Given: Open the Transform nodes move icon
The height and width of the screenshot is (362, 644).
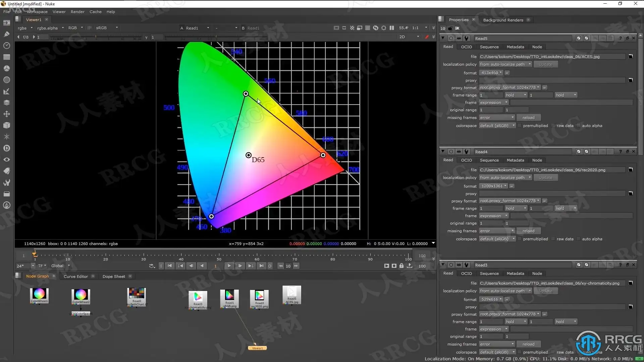Looking at the screenshot, I should (x=6, y=114).
